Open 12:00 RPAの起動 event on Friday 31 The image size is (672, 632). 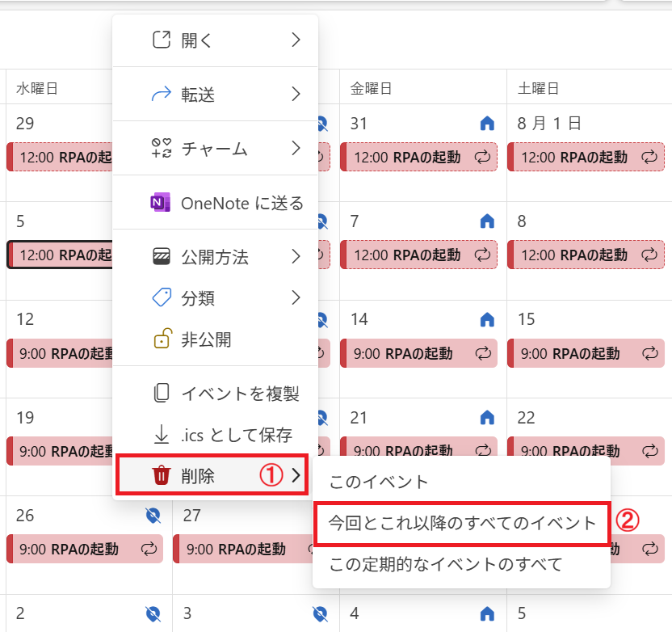point(418,158)
